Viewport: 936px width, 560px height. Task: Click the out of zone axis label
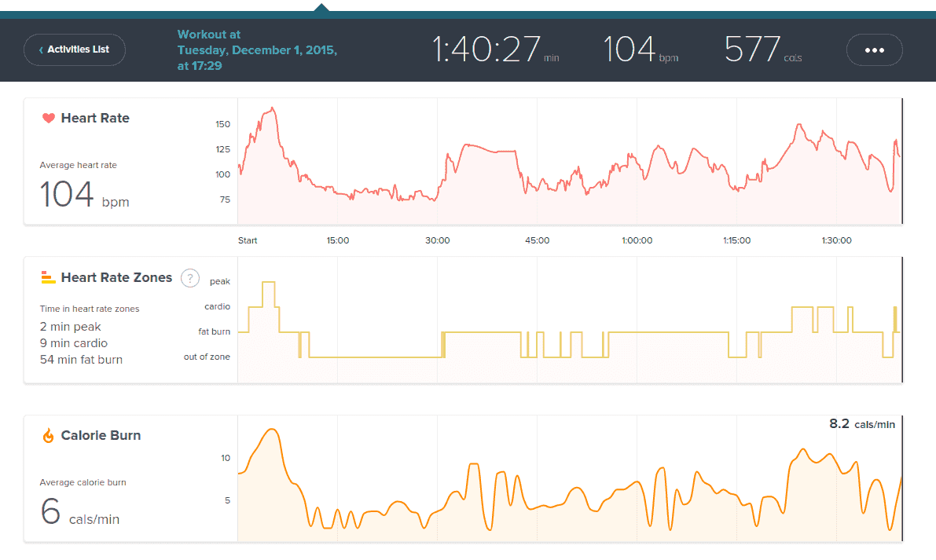point(207,357)
